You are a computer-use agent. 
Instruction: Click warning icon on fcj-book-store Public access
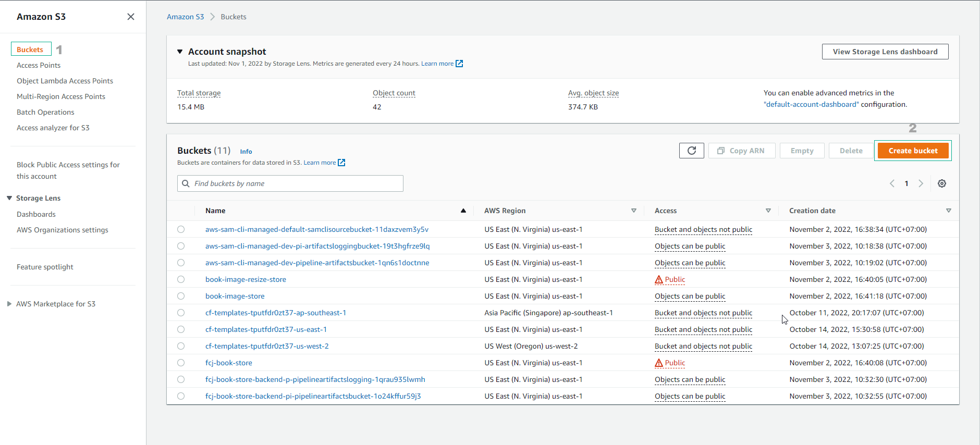659,363
